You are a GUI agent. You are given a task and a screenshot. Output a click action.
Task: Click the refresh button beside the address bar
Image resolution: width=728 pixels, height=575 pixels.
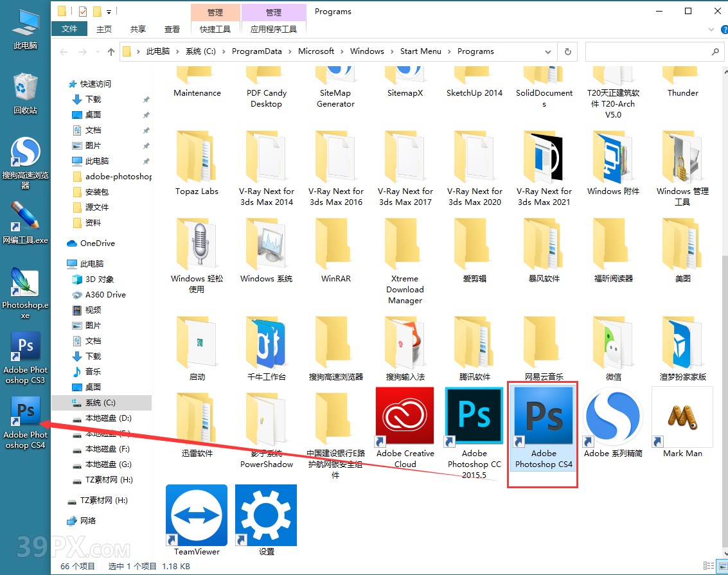click(567, 51)
